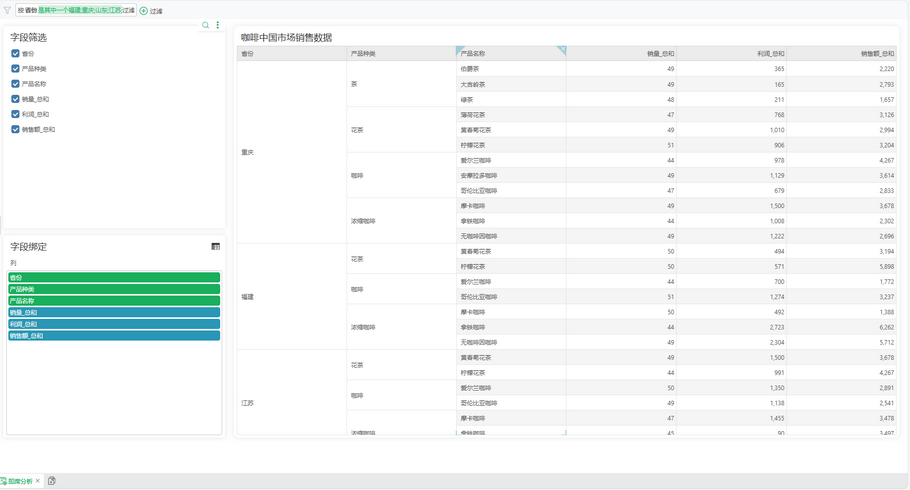Open the 省份 filter condition box
The width and height of the screenshot is (910, 490).
click(x=76, y=11)
